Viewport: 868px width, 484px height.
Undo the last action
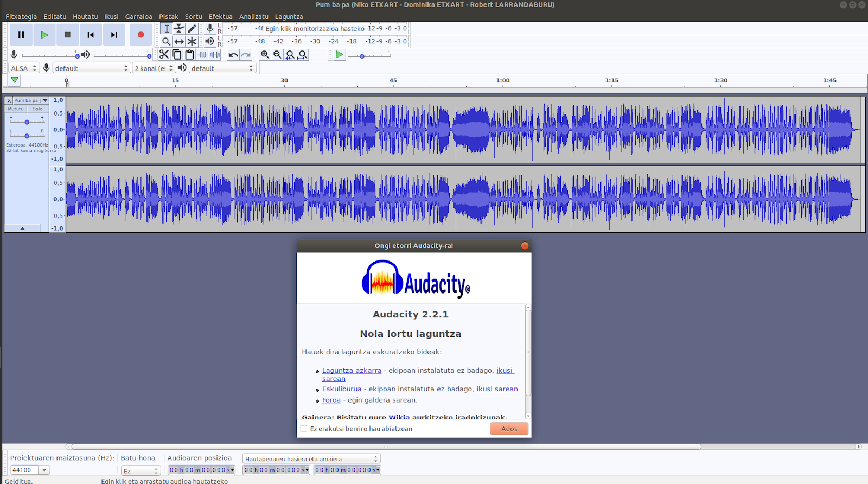pos(233,54)
